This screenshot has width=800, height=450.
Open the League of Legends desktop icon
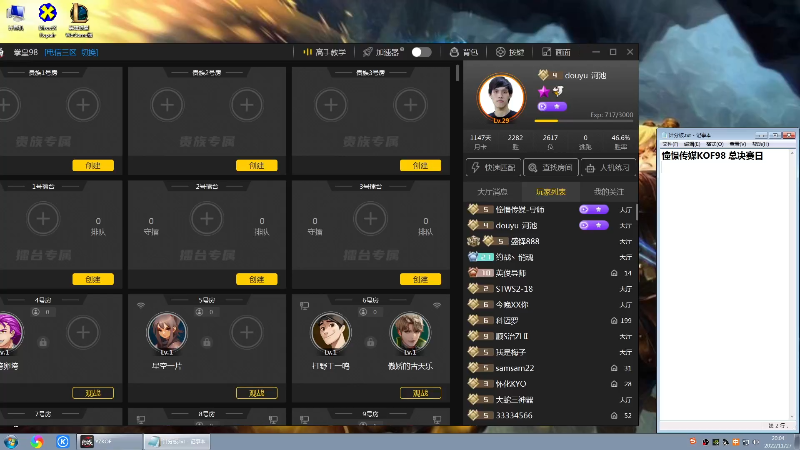point(79,20)
